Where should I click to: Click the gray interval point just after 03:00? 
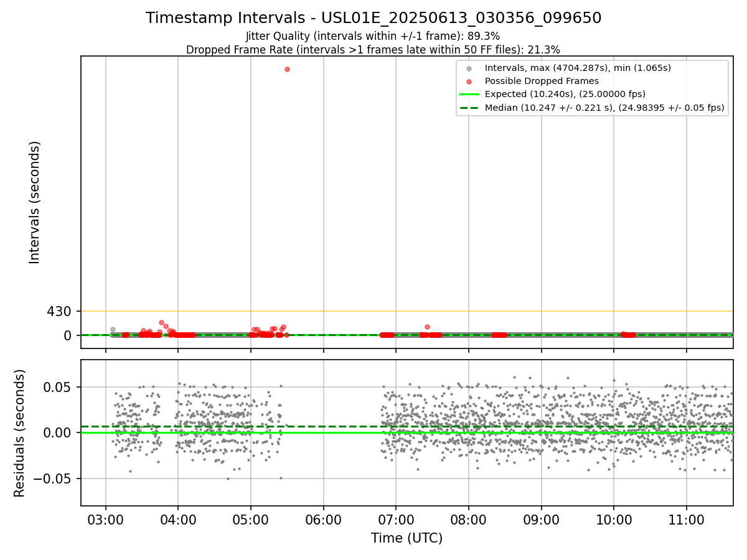(113, 329)
